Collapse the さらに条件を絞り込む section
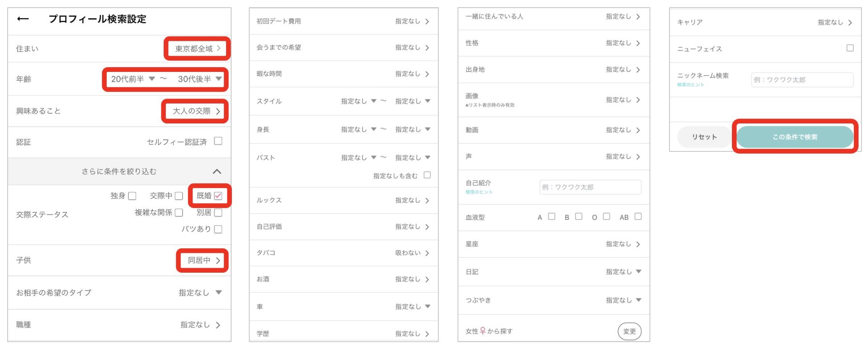This screenshot has height=350, width=868. [x=217, y=171]
